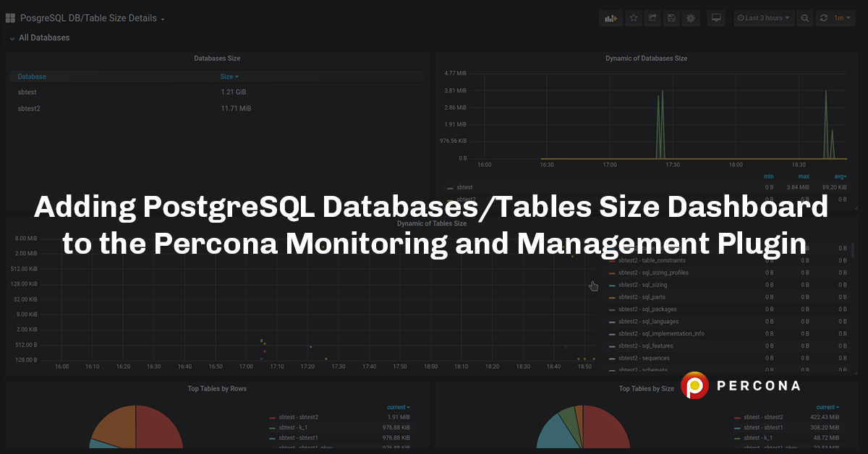Viewport: 868px width, 454px height.
Task: Open the 1m refresh interval dropdown
Action: (842, 18)
